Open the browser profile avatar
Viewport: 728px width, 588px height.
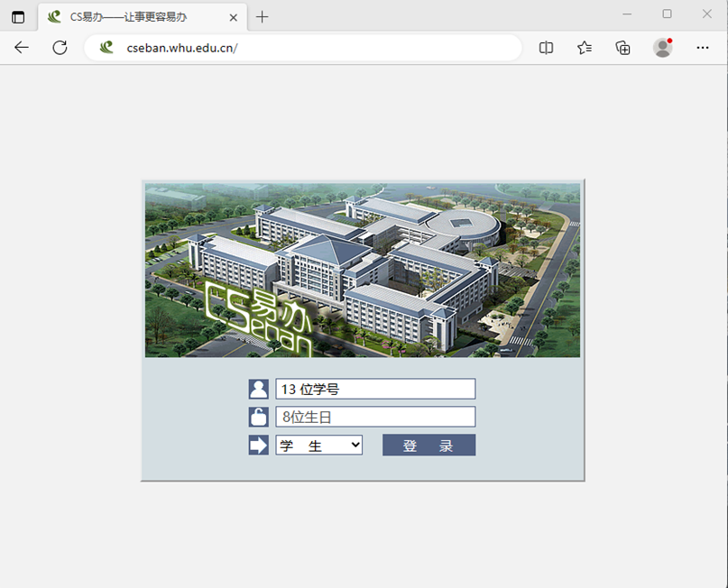pos(663,48)
